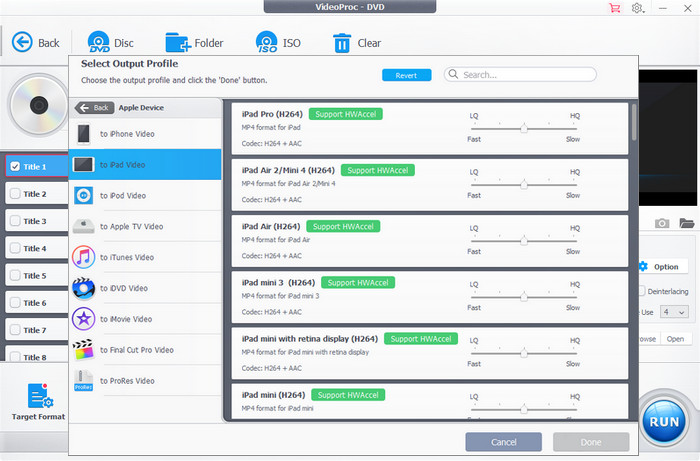Select 'to iTunes Video' category

(145, 257)
